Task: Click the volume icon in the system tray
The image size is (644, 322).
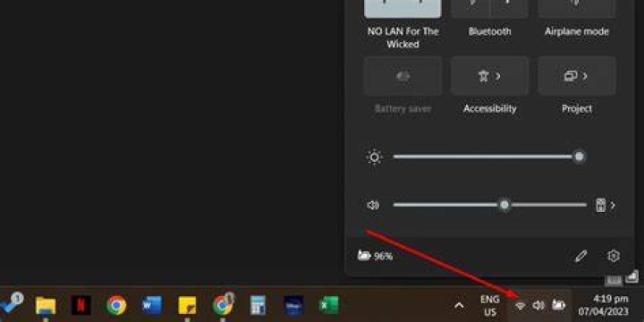Action: [538, 306]
